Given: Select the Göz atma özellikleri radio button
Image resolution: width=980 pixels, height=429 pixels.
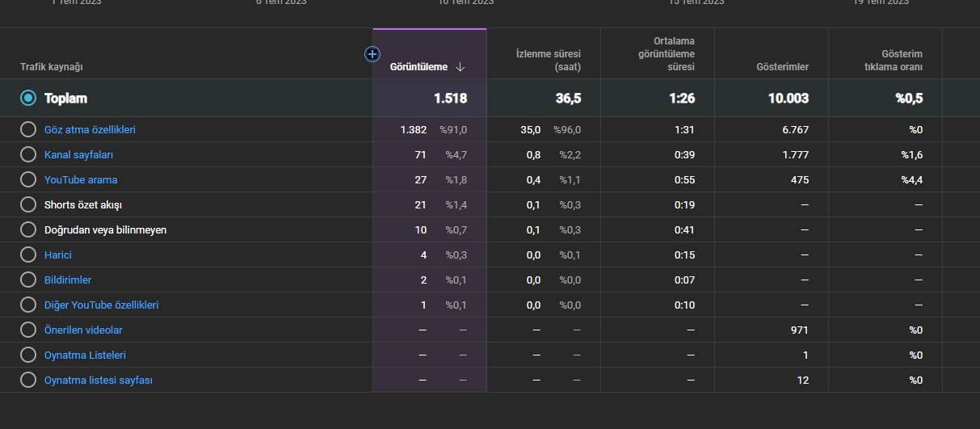Looking at the screenshot, I should [x=28, y=129].
